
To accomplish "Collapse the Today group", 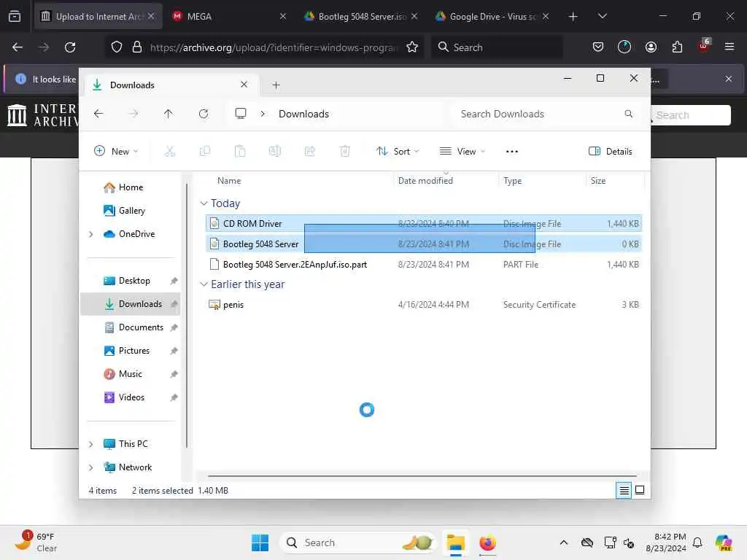I will (x=204, y=203).
